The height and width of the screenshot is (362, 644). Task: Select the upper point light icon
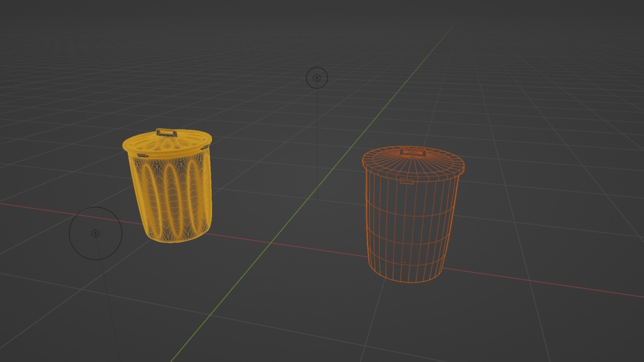[x=316, y=77]
